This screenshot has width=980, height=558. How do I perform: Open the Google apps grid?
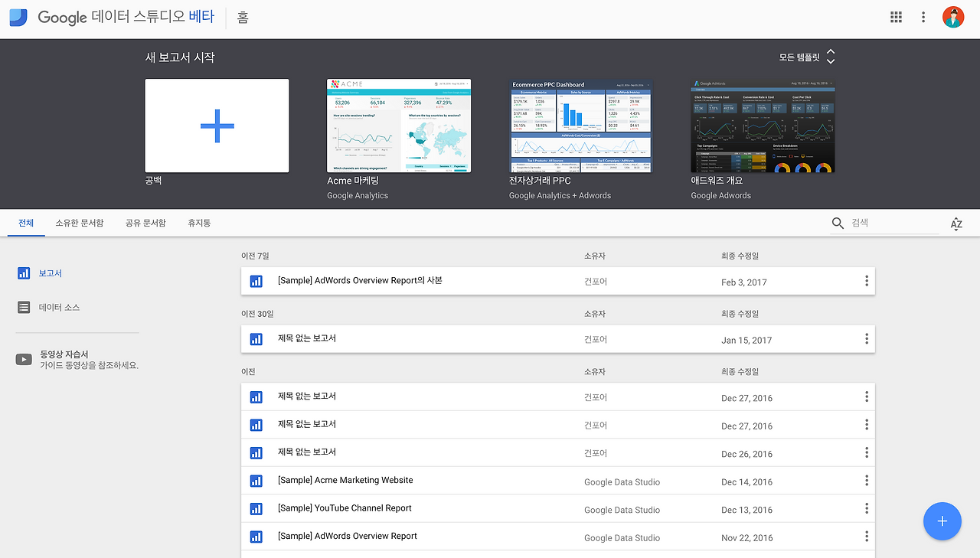tap(896, 17)
